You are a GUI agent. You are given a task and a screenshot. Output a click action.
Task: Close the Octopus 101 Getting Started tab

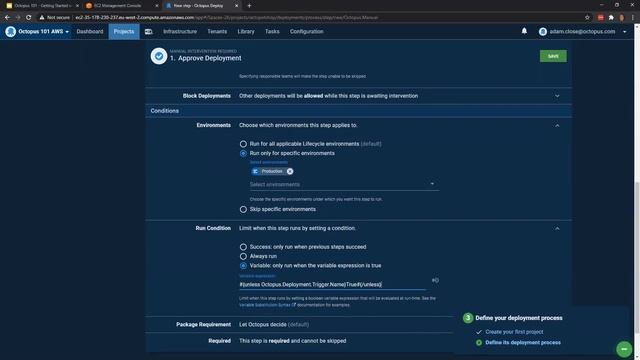[77, 6]
